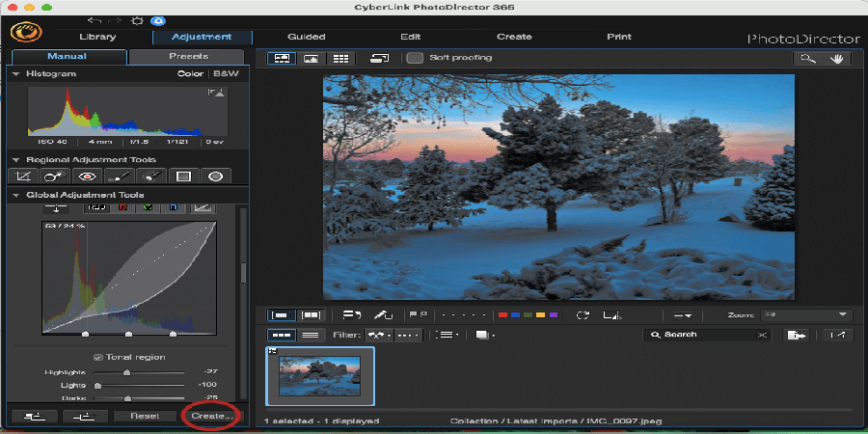Activate the Red-Eye Removal tool
This screenshot has width=868, height=434.
(x=88, y=176)
